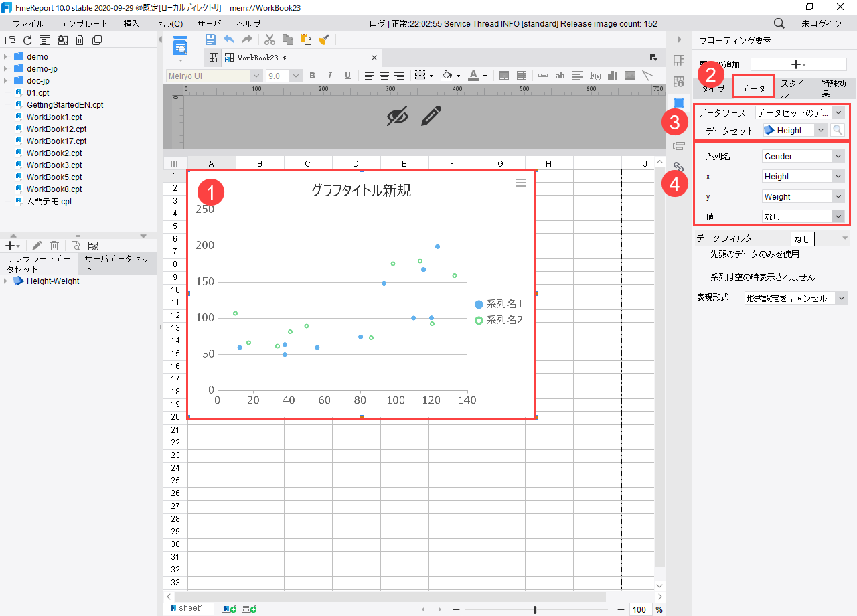Enable 系列は空の時表示されません checkbox

tap(704, 277)
